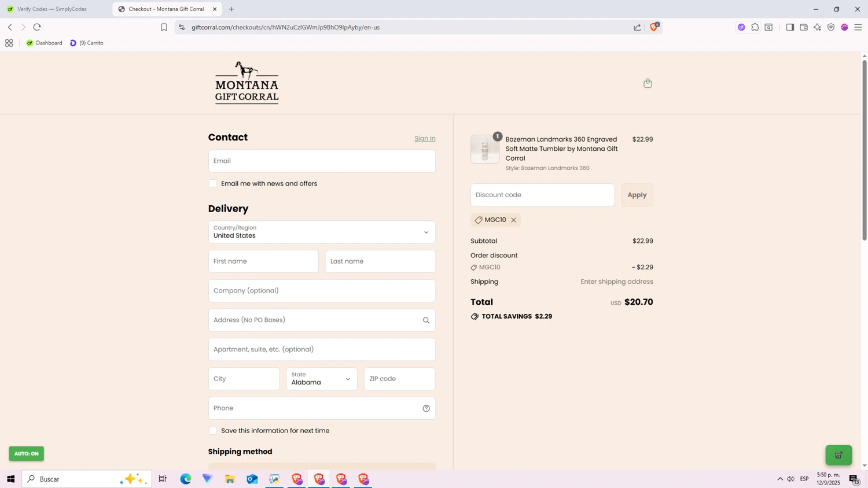Focus the City field
The width and height of the screenshot is (868, 488).
(x=244, y=379)
